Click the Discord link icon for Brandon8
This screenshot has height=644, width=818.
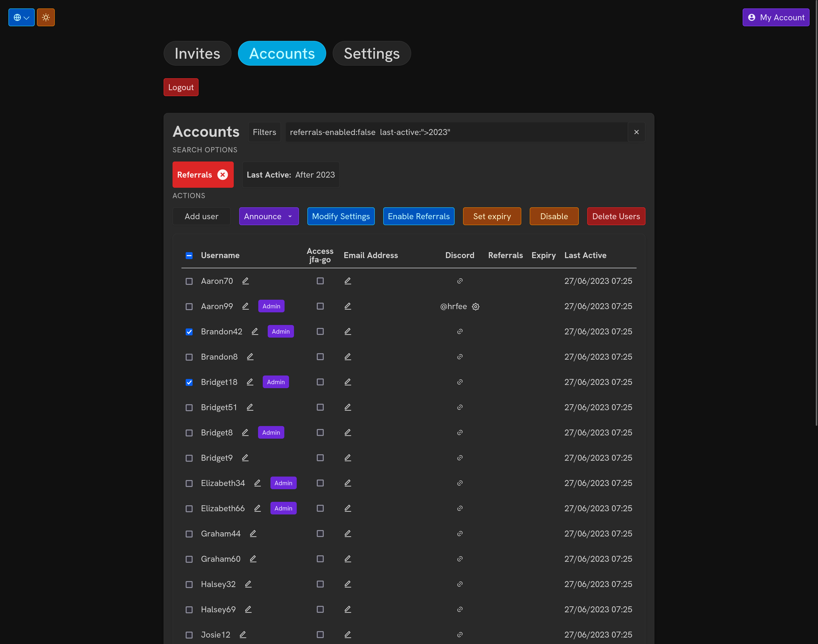click(x=460, y=357)
